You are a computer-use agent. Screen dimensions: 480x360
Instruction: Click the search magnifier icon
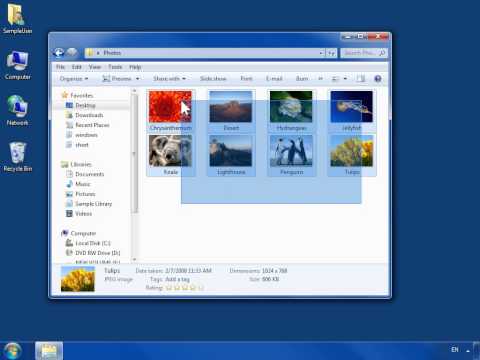click(382, 53)
